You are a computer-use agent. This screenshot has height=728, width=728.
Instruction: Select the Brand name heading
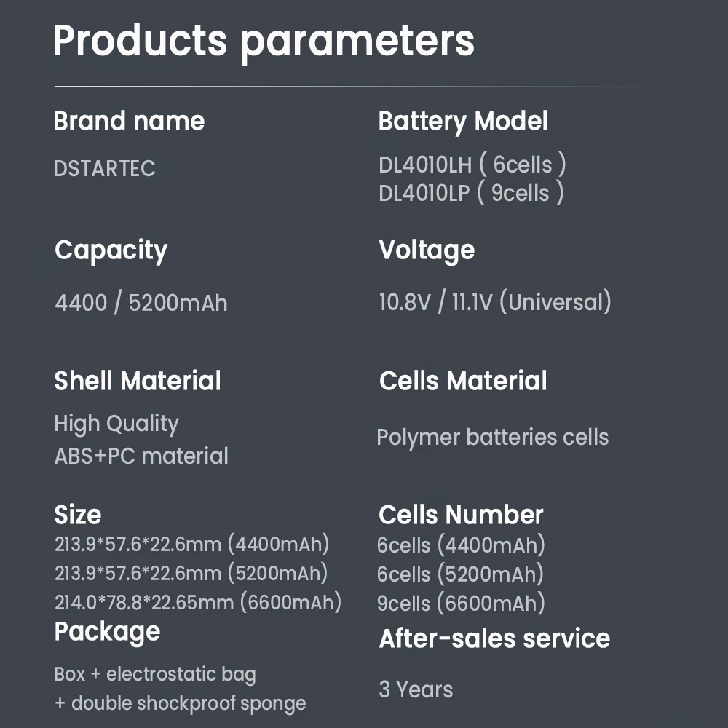(129, 122)
